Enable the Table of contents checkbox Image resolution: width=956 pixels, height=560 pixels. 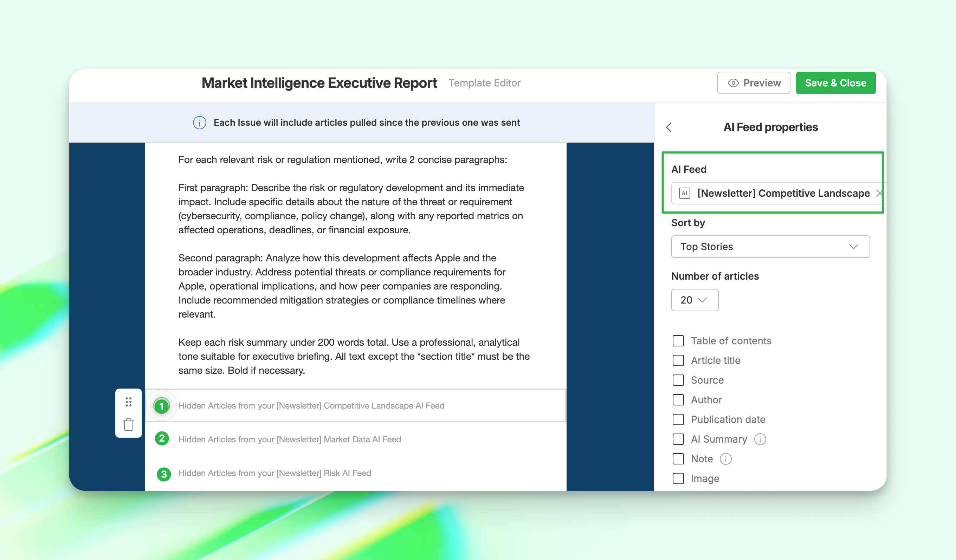678,341
